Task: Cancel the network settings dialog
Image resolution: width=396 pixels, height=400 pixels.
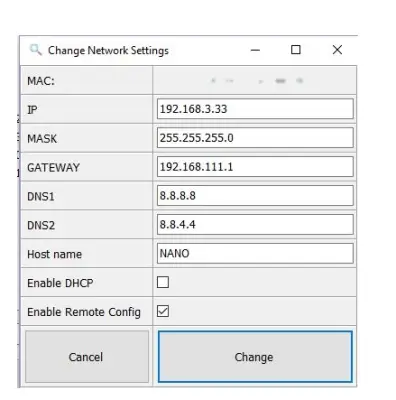Action: [87, 357]
